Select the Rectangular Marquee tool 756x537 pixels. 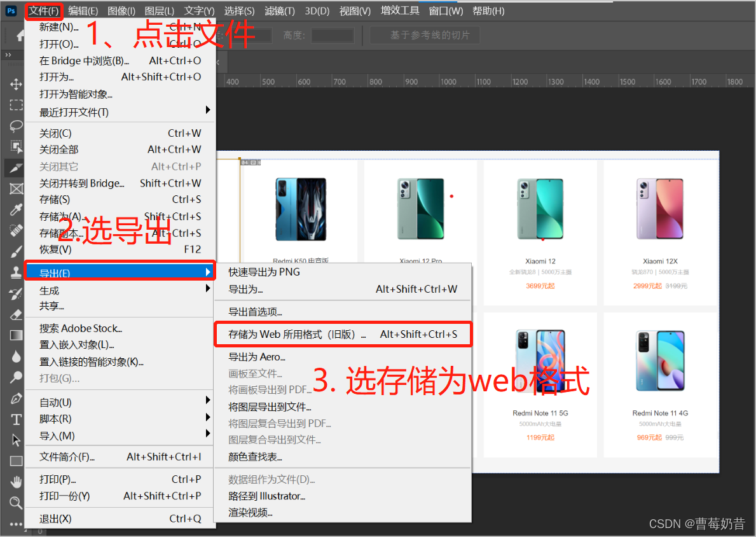(16, 105)
